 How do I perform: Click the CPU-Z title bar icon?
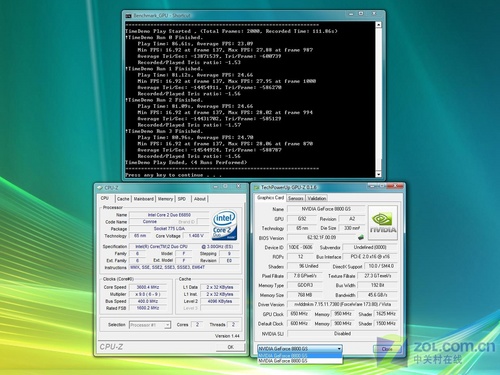tap(100, 188)
